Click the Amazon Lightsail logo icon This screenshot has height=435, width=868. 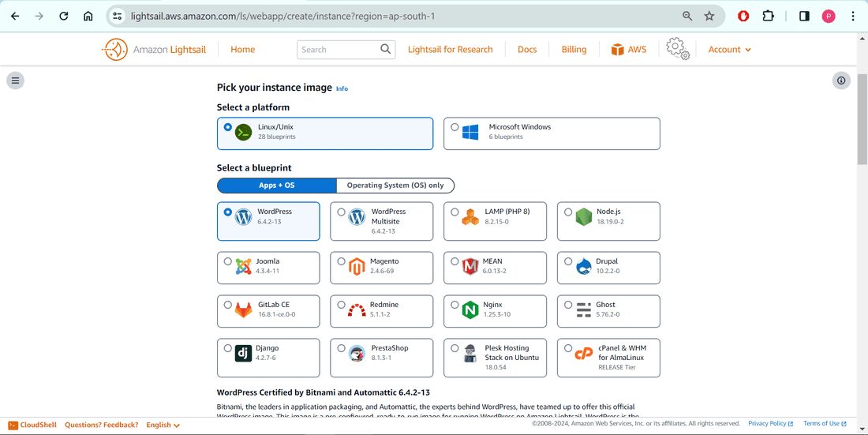(114, 49)
